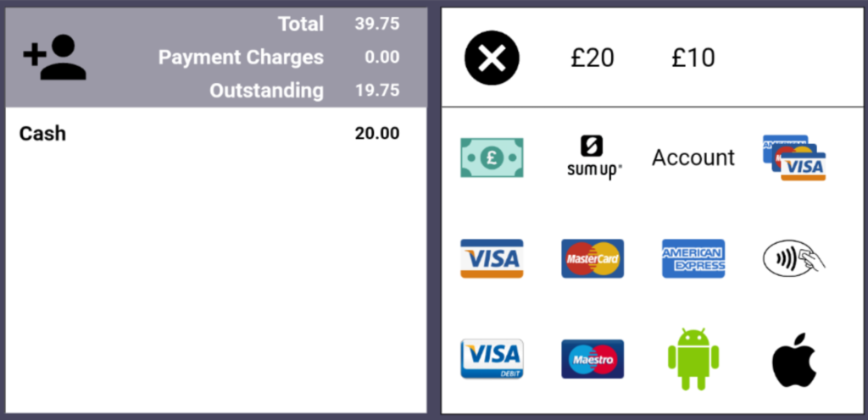This screenshot has height=420, width=868.
Task: Choose MasterCard payment option
Action: pyautogui.click(x=593, y=258)
